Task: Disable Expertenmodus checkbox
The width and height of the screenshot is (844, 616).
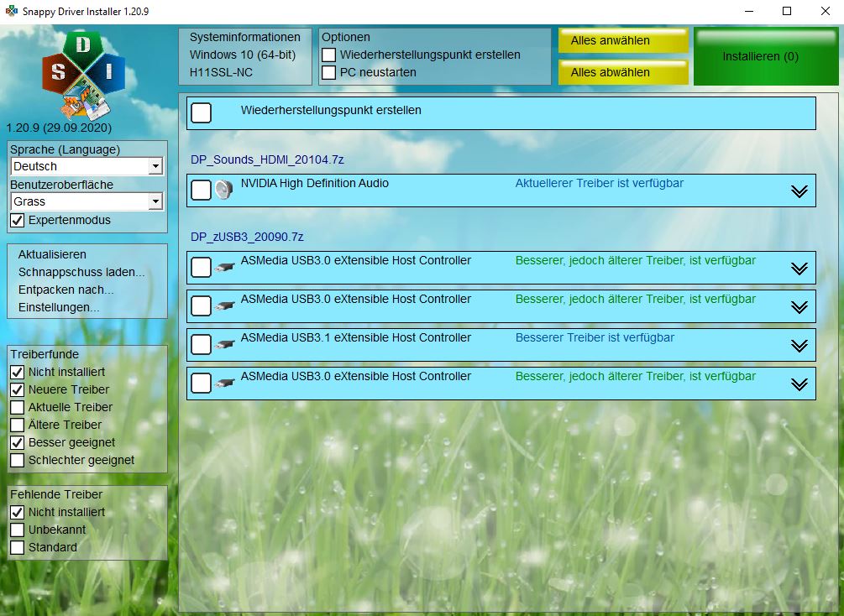Action: tap(18, 220)
